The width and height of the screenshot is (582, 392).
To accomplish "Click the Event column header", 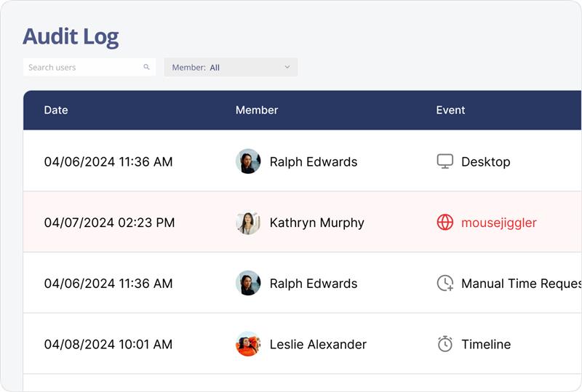I will coord(450,110).
